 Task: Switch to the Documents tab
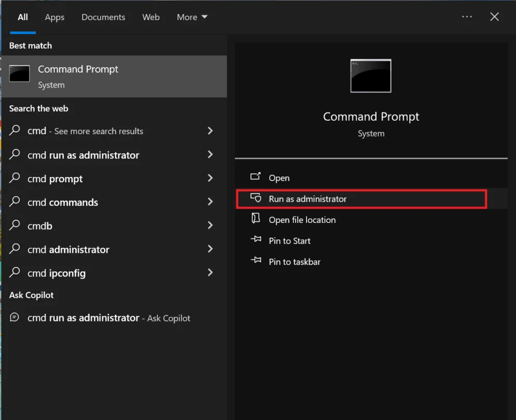coord(103,17)
